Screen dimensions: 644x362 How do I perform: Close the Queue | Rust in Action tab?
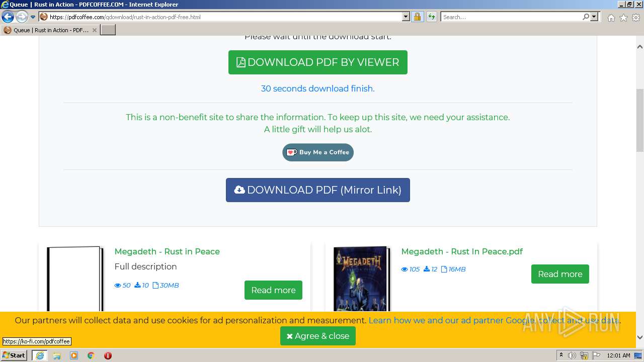click(95, 30)
